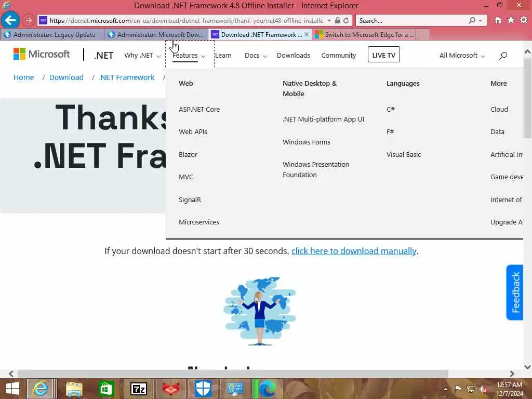Select Microservices menu entry
Viewport: 532px width, 399px height.
point(199,222)
